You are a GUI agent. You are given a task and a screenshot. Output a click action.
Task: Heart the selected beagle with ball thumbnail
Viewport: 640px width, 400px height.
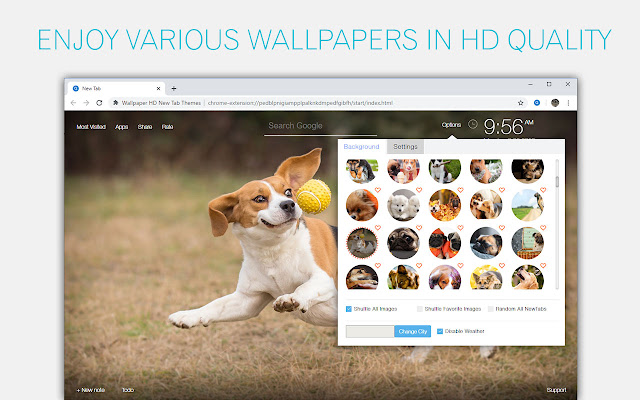(x=378, y=228)
